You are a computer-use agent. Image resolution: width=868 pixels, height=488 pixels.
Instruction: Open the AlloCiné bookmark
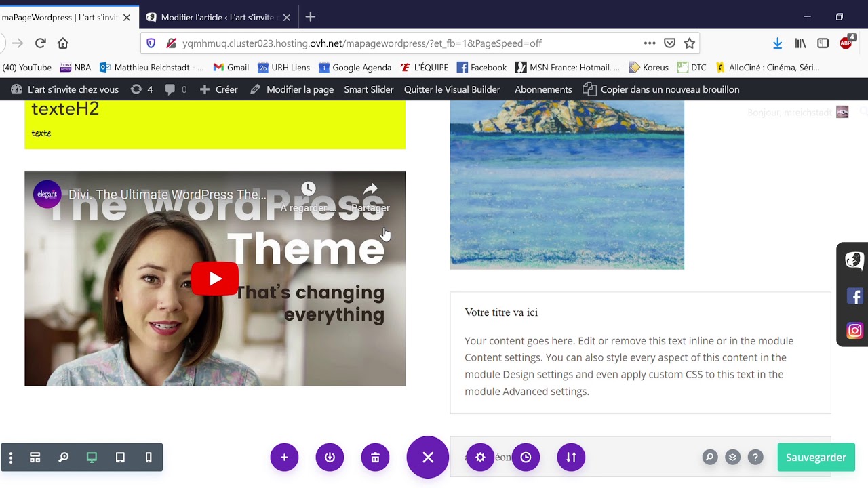768,67
